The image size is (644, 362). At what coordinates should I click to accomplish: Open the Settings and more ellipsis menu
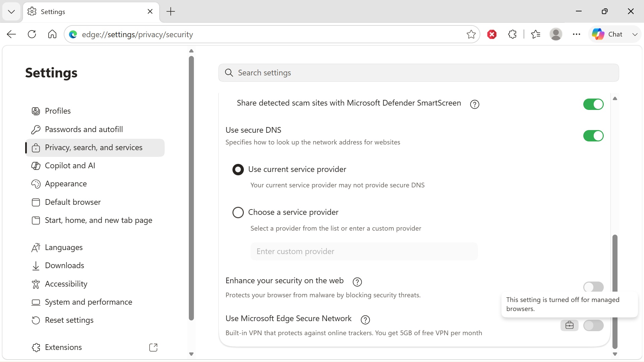pyautogui.click(x=577, y=34)
